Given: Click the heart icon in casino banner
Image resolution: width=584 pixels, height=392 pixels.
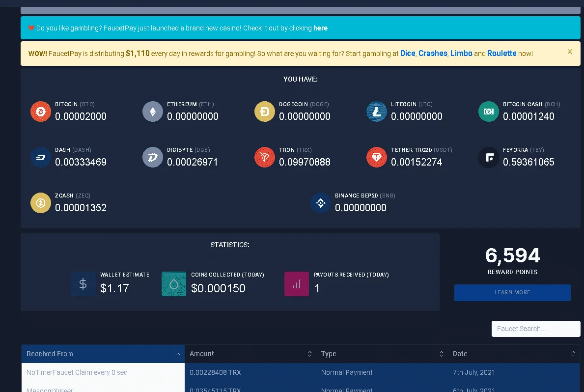Looking at the screenshot, I should tap(31, 28).
